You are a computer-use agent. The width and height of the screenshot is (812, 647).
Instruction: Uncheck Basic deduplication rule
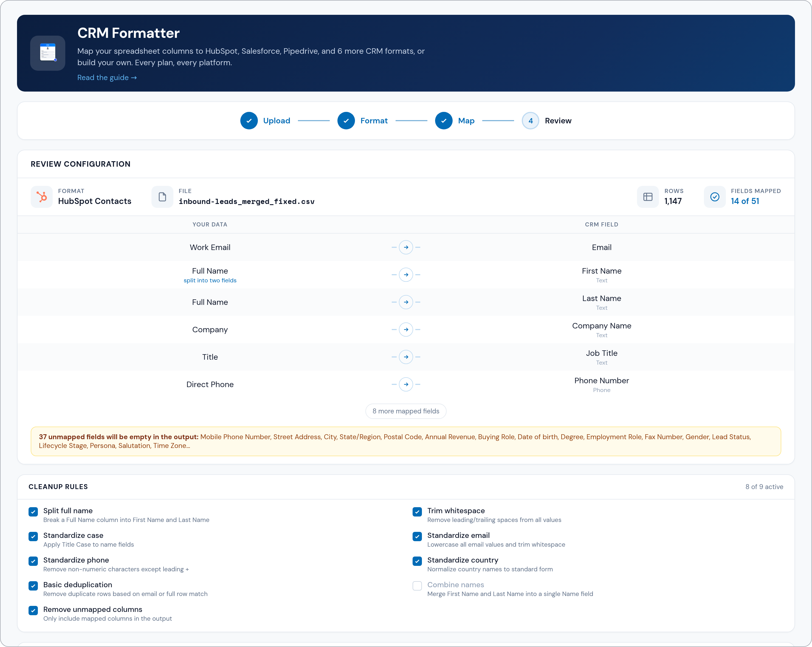coord(33,586)
